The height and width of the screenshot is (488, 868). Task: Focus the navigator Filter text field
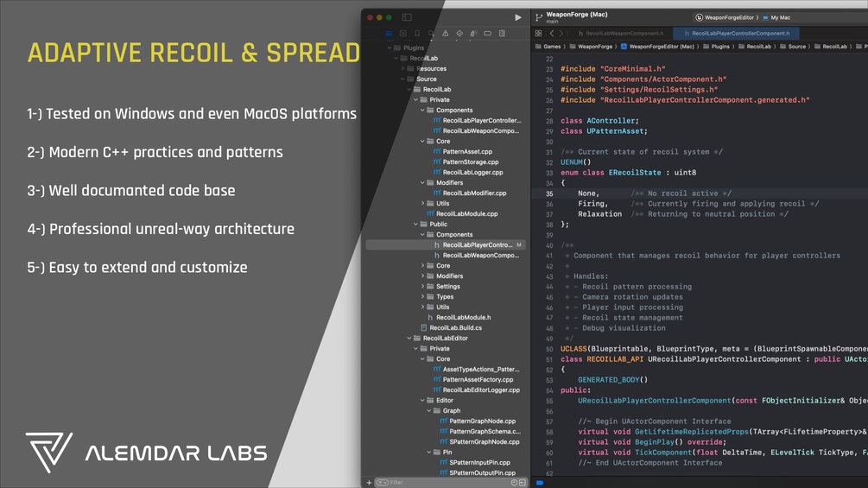[x=451, y=483]
